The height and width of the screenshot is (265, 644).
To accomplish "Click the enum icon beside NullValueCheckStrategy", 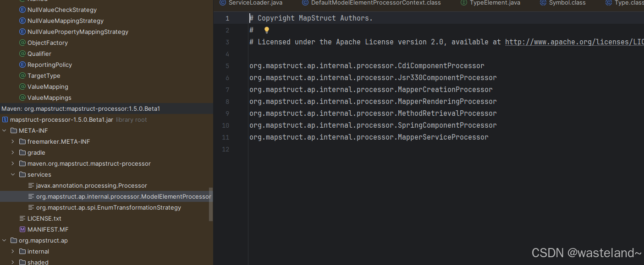I will click(x=22, y=10).
